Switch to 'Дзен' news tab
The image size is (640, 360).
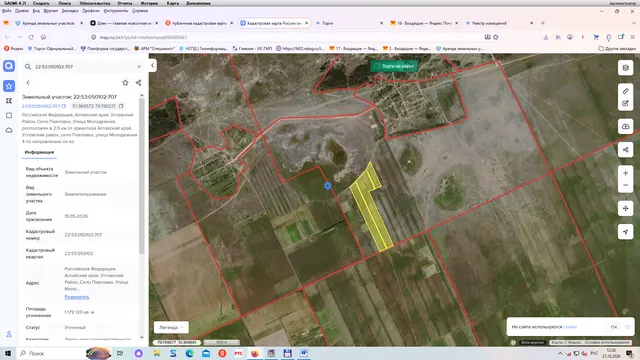tap(124, 23)
